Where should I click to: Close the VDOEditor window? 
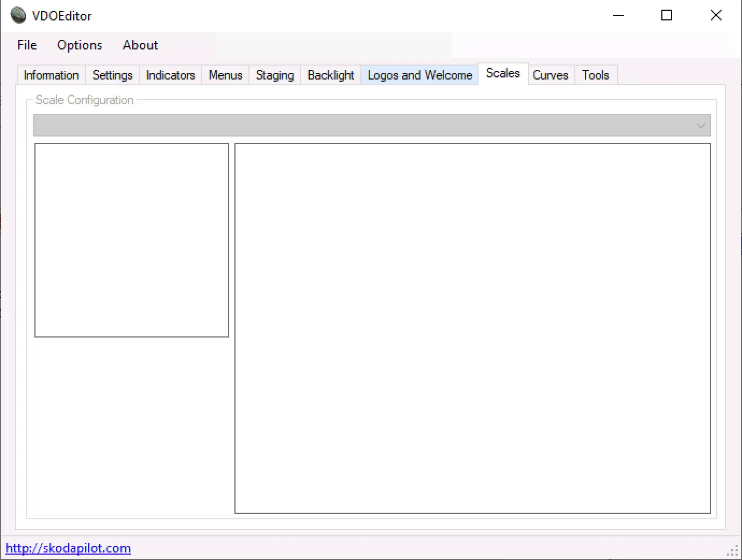[716, 16]
